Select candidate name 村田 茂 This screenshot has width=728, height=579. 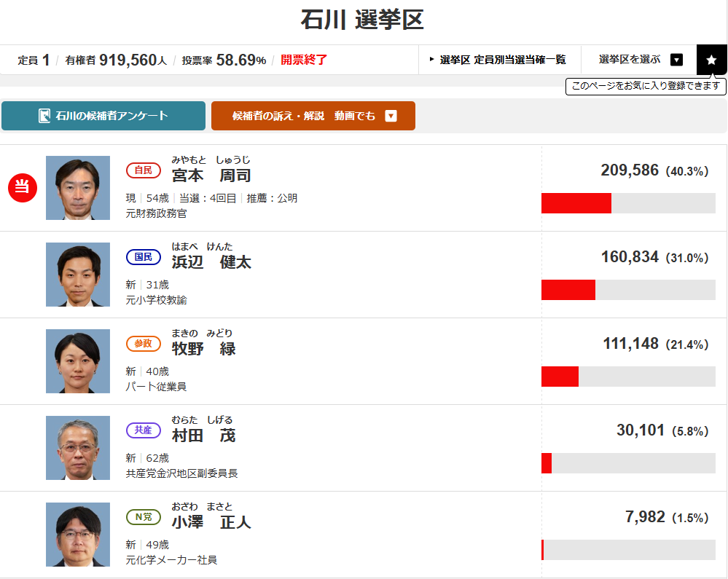(x=203, y=436)
